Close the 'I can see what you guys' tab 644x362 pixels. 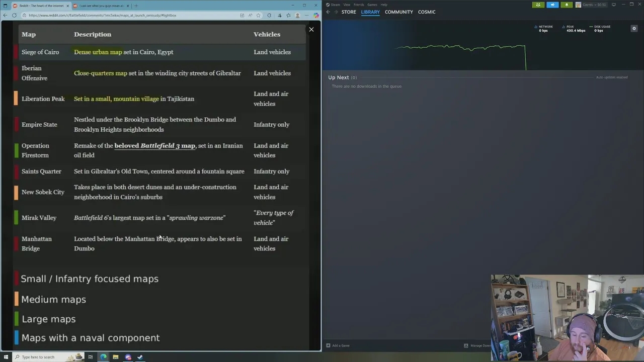(x=128, y=6)
